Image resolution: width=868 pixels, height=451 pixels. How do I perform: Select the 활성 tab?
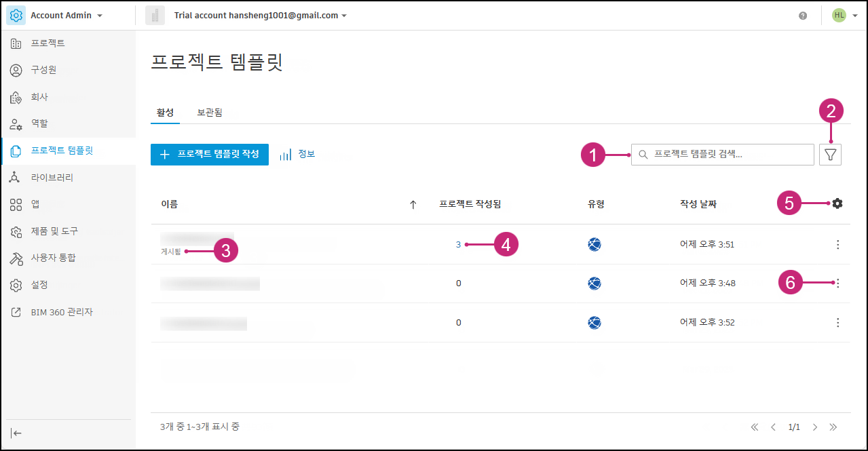pos(165,113)
